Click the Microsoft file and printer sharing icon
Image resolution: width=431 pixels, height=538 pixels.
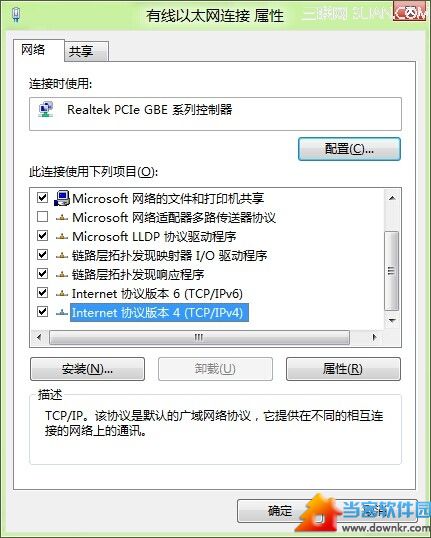click(x=62, y=198)
